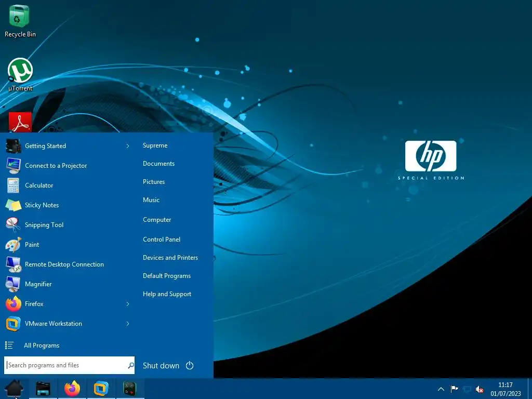The height and width of the screenshot is (399, 532).
Task: Click the Getting Started label
Action: coord(46,146)
